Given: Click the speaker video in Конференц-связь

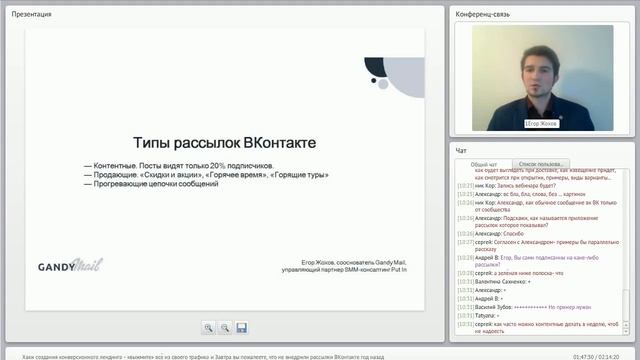Looking at the screenshot, I should pyautogui.click(x=542, y=78).
